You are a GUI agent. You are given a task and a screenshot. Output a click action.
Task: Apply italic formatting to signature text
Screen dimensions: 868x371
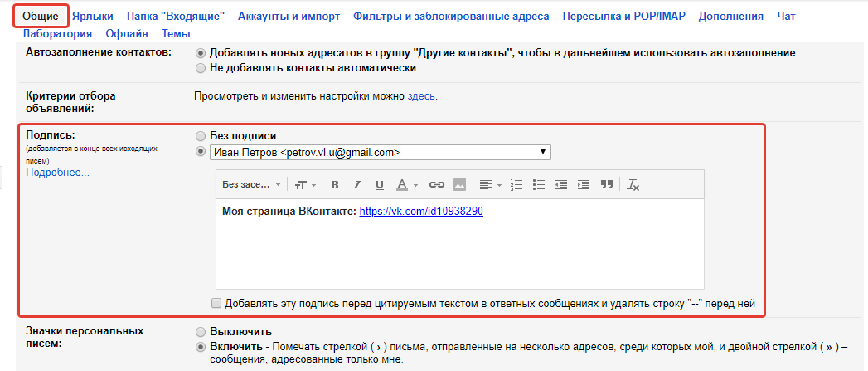tap(357, 184)
